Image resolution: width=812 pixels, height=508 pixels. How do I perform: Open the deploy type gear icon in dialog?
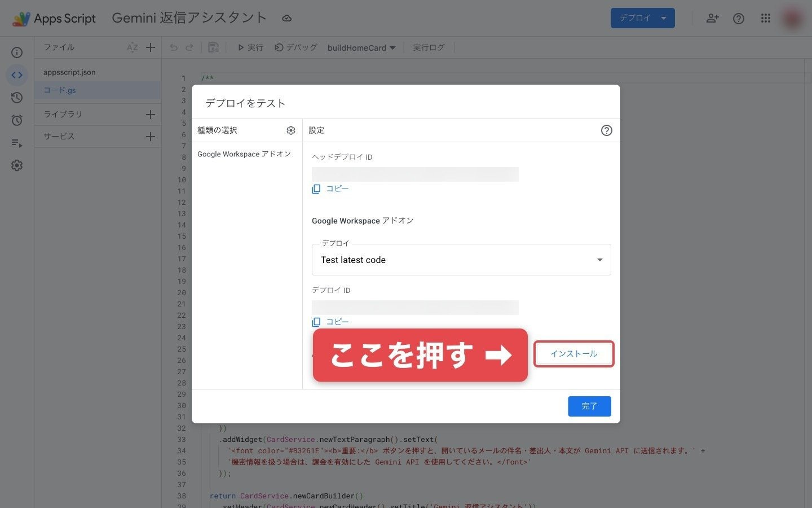[291, 130]
